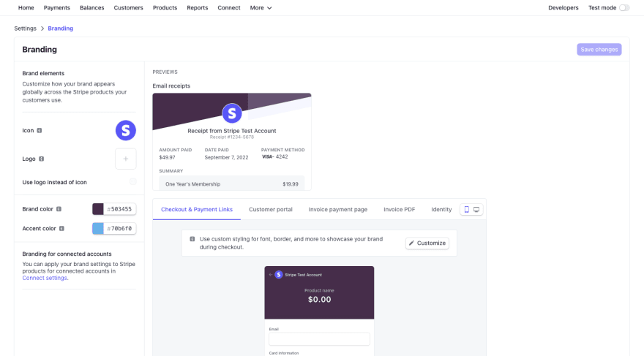Open the Customer portal tab
The width and height of the screenshot is (644, 356).
(271, 209)
